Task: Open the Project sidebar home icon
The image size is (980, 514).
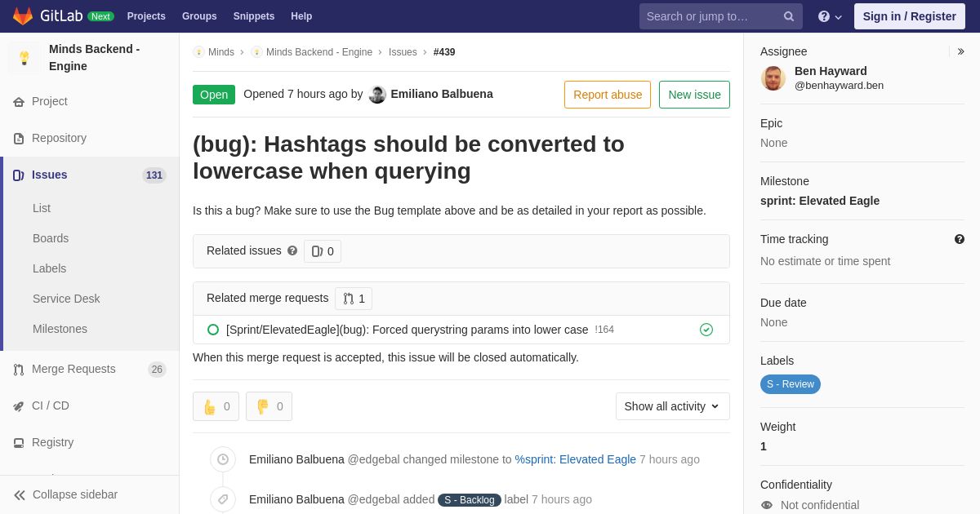Action: [19, 102]
